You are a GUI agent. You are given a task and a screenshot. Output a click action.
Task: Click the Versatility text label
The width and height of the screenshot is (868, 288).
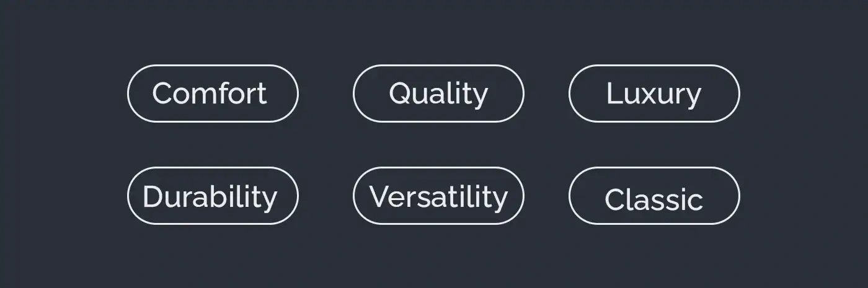point(438,196)
